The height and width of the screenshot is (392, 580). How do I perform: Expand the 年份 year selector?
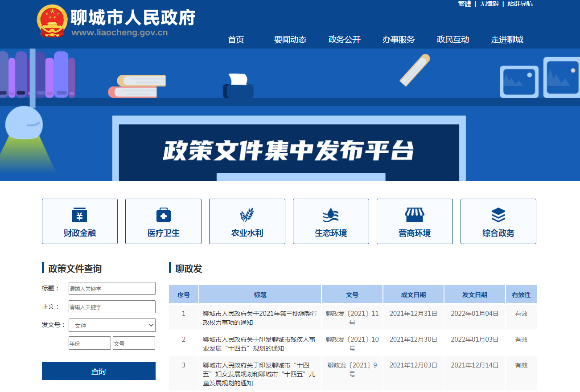(x=90, y=343)
